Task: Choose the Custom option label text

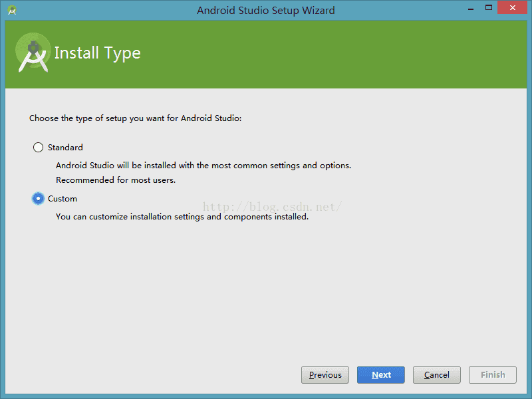Action: (x=63, y=198)
